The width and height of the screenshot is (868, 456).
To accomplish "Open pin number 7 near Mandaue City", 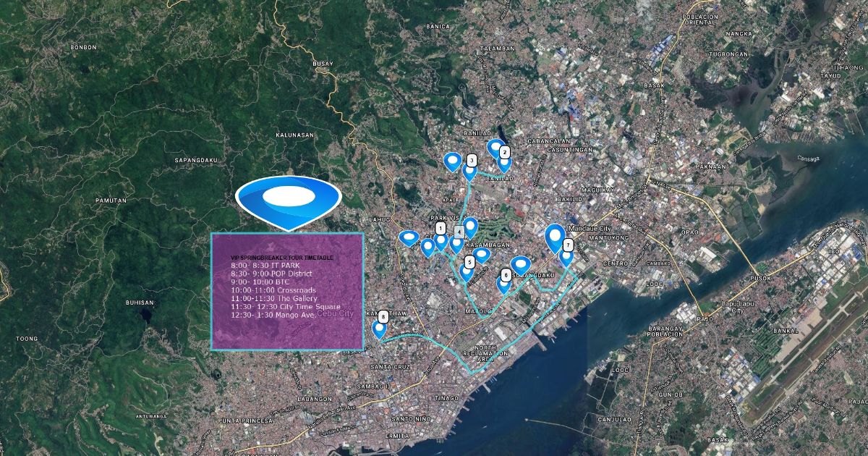I will click(x=566, y=256).
